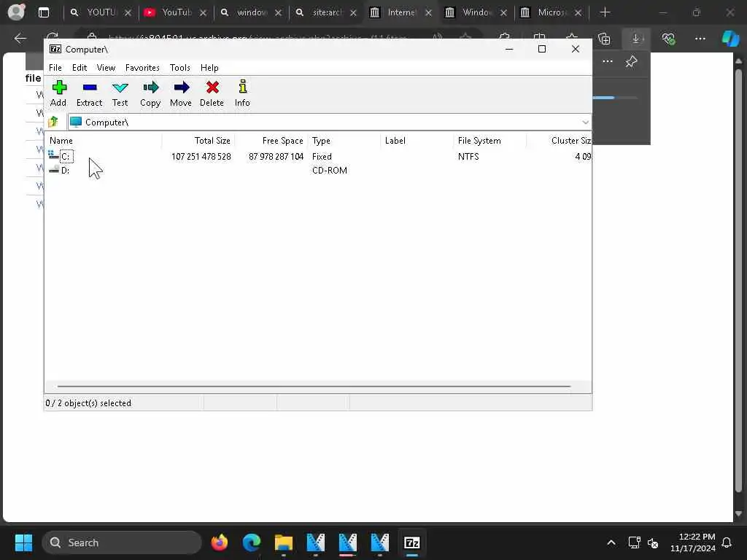
Task: Open the browser profile avatar
Action: (16, 12)
